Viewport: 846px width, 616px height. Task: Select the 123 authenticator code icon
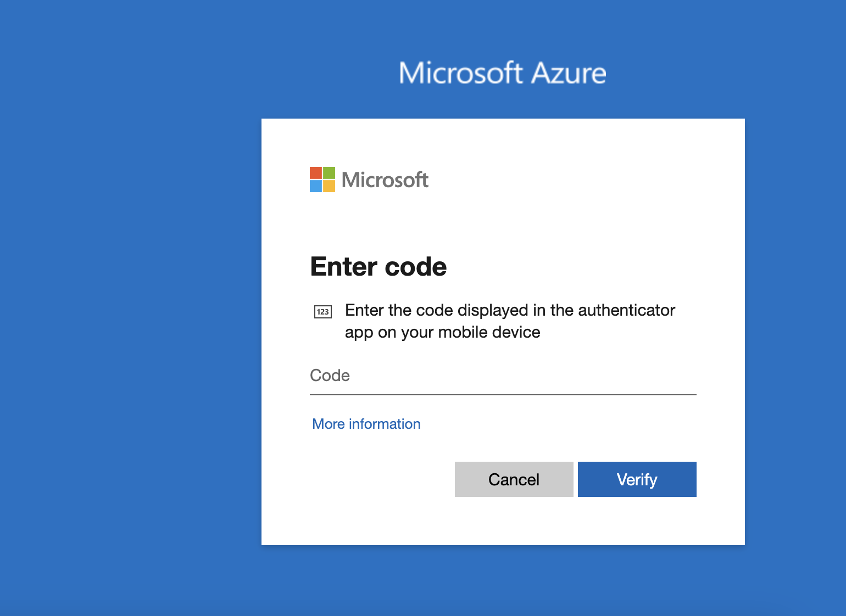click(322, 311)
